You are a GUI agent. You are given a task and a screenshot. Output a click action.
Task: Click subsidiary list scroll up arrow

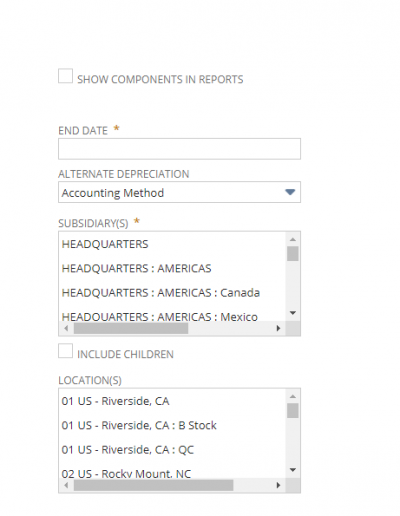293,239
